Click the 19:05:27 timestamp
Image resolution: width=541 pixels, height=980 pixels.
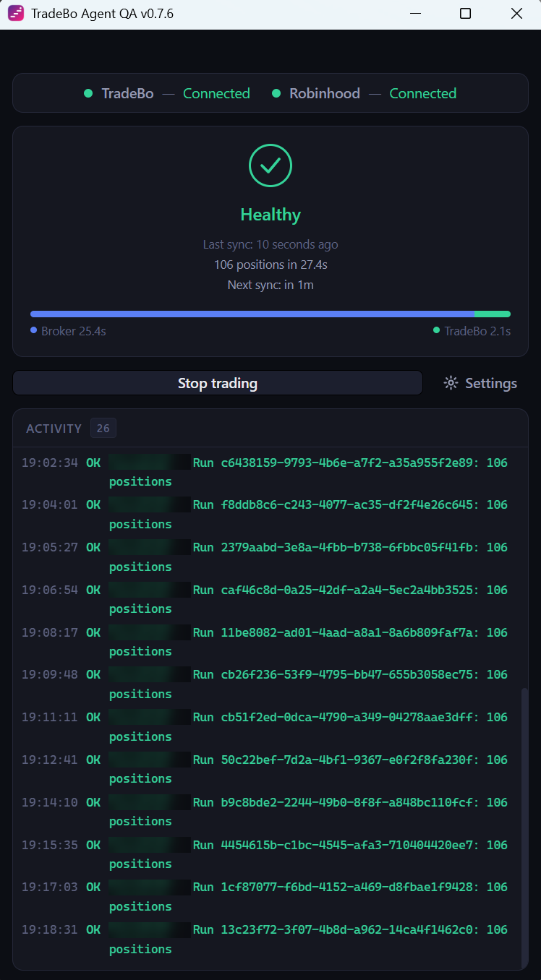pos(49,547)
